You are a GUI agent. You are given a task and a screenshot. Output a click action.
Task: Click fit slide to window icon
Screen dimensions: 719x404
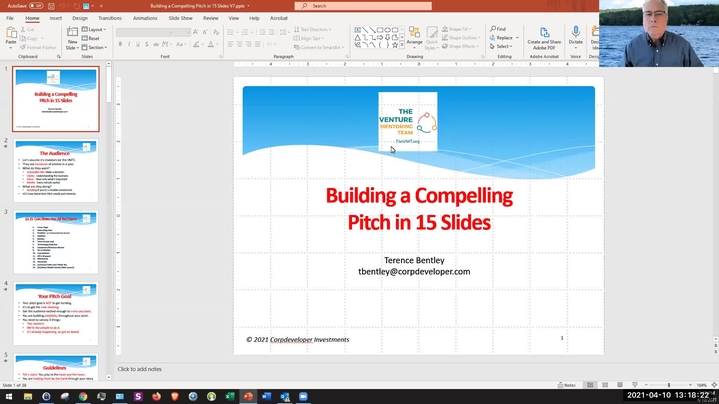point(714,385)
